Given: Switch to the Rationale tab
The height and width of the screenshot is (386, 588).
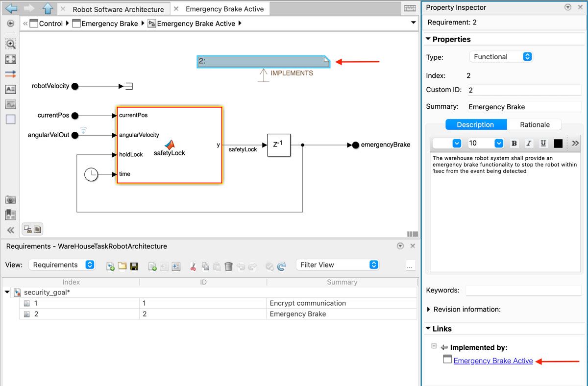Looking at the screenshot, I should click(535, 124).
